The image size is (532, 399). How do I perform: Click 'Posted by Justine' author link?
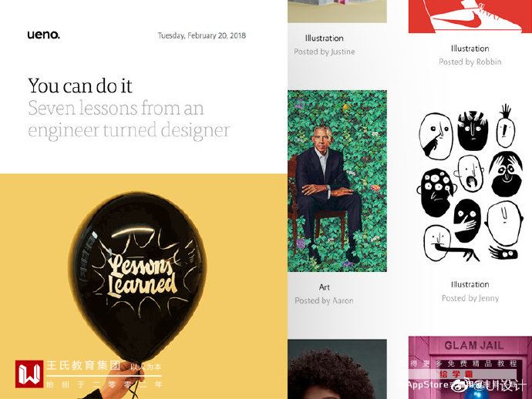point(325,52)
